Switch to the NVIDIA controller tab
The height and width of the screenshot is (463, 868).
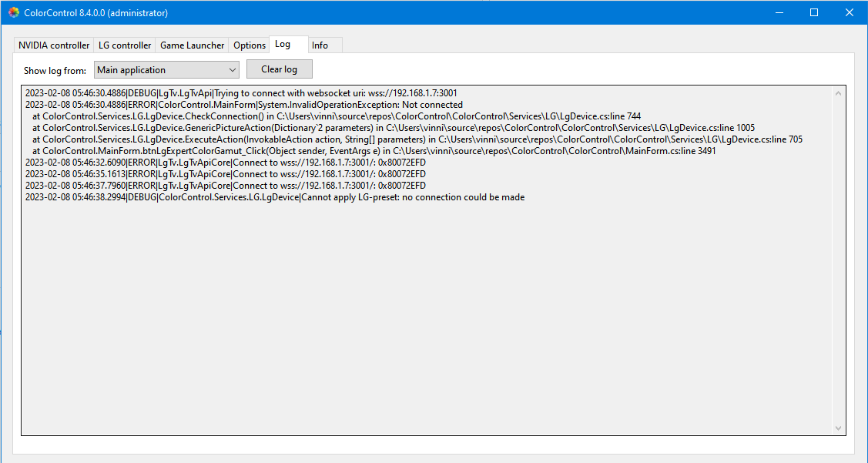click(x=53, y=45)
